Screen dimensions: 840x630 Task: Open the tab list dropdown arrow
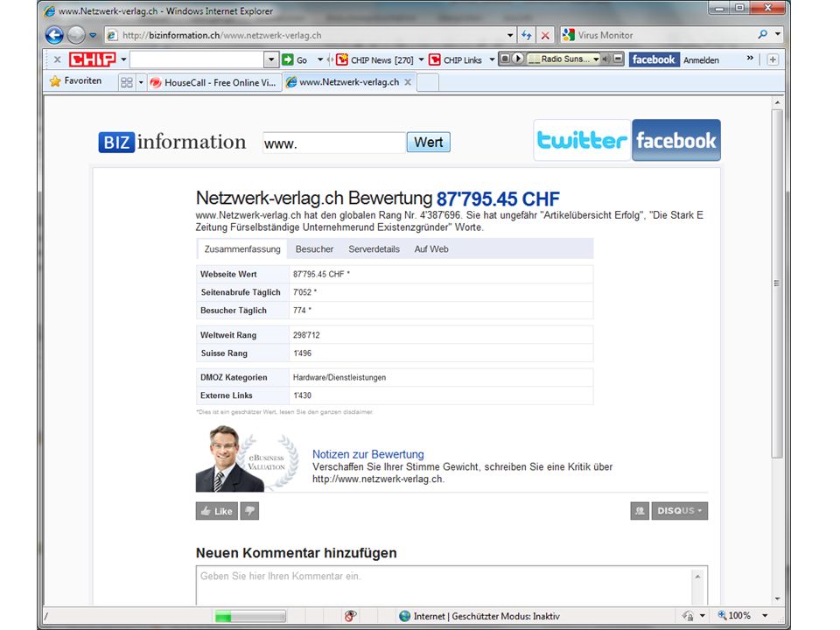pyautogui.click(x=141, y=82)
